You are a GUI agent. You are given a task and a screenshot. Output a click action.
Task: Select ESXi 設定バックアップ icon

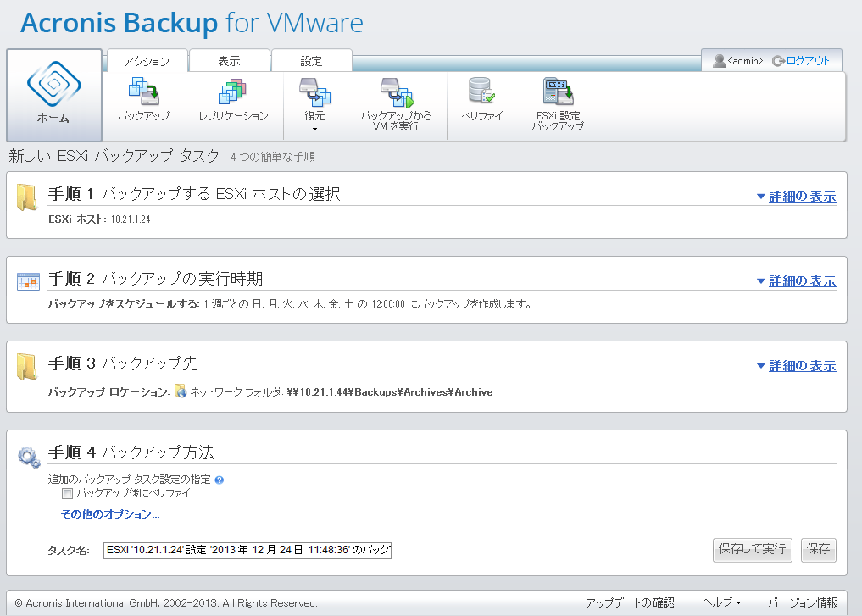click(558, 92)
